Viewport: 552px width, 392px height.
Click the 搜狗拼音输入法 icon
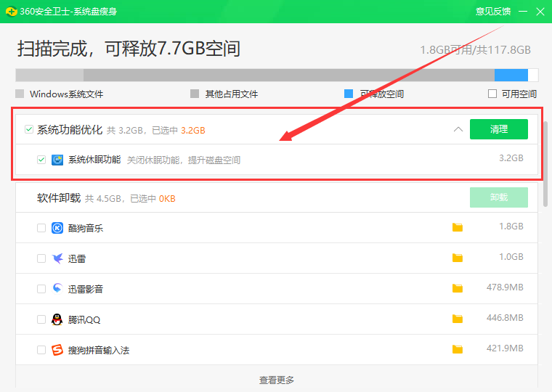pos(57,350)
